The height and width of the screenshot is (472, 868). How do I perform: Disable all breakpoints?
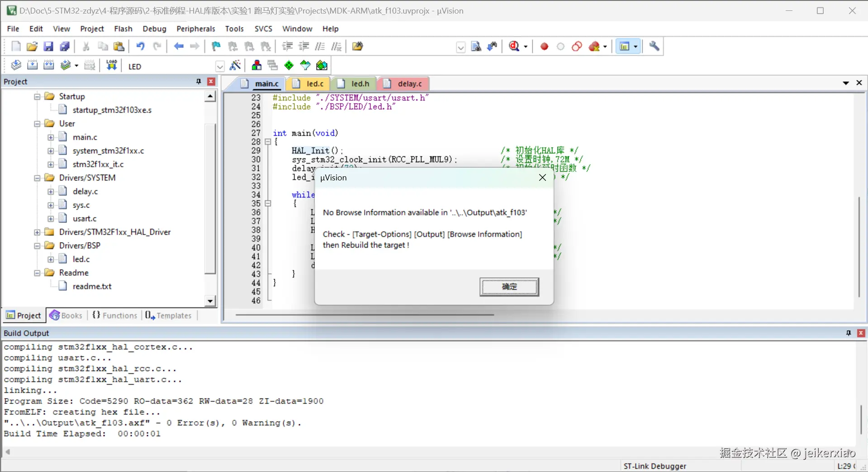[577, 47]
